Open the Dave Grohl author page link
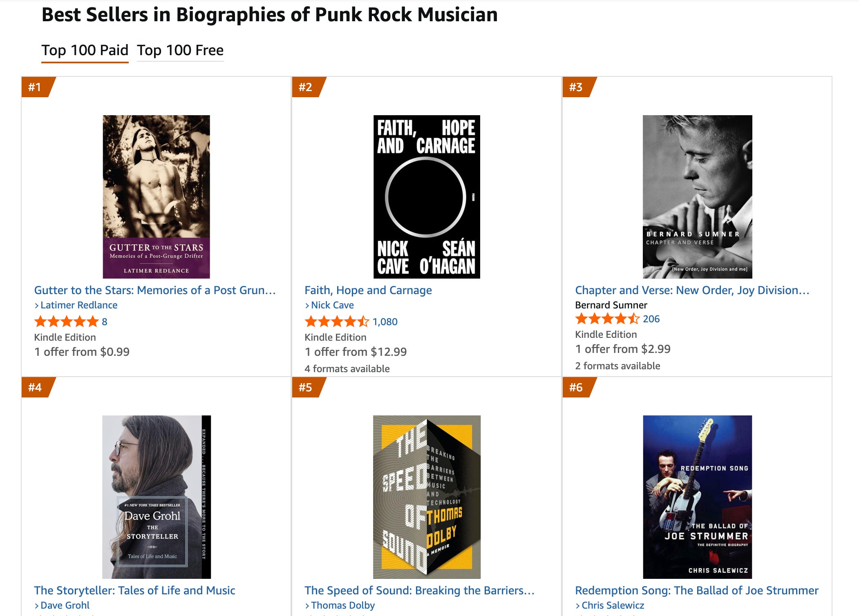Image resolution: width=859 pixels, height=616 pixels. pyautogui.click(x=65, y=605)
